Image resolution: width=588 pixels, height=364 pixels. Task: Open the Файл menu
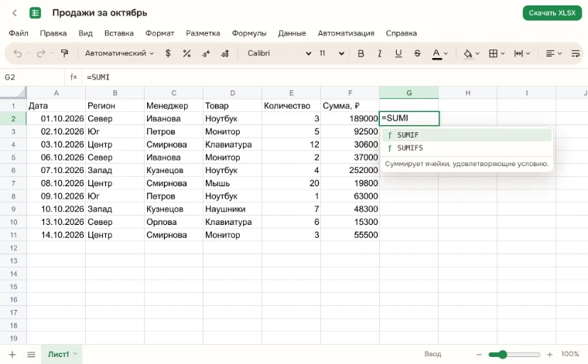pyautogui.click(x=19, y=33)
